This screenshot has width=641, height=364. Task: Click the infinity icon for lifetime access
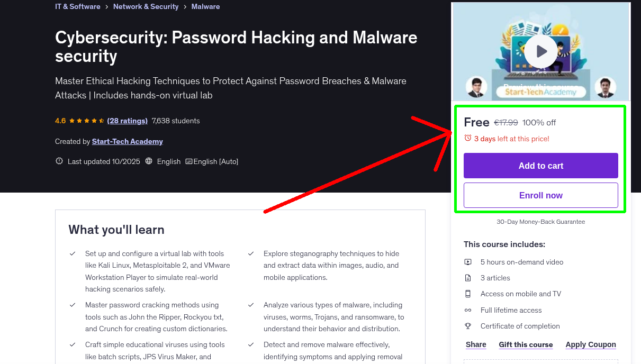point(468,310)
